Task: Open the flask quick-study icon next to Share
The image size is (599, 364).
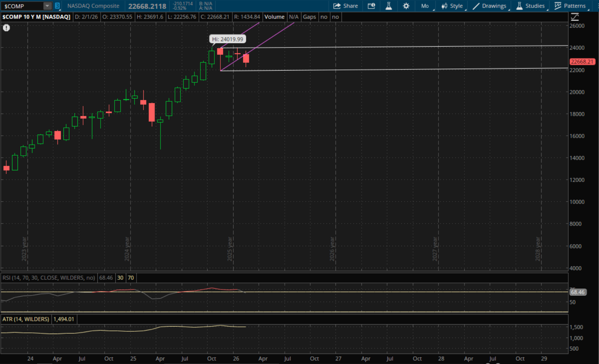Action: pos(389,6)
